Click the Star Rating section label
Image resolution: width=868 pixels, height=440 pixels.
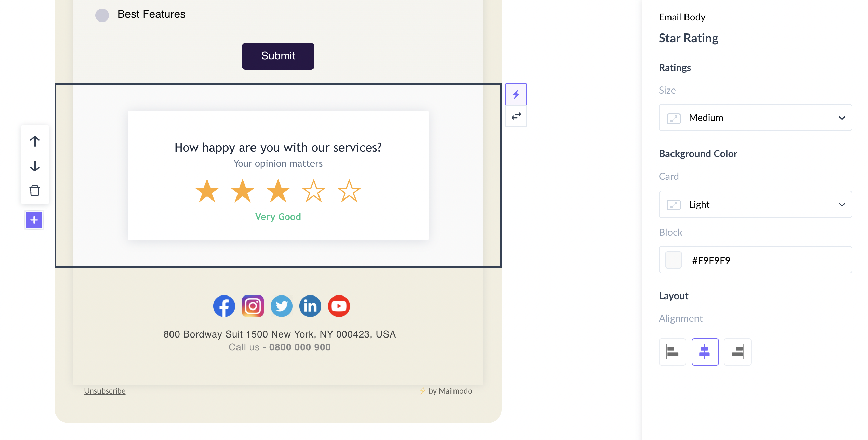click(689, 38)
